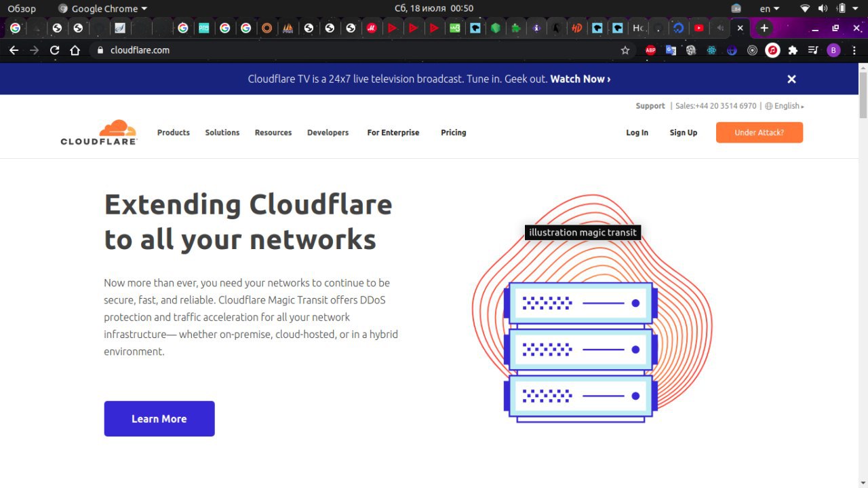Switch to the YouTube tab
The image size is (868, 488).
(698, 28)
